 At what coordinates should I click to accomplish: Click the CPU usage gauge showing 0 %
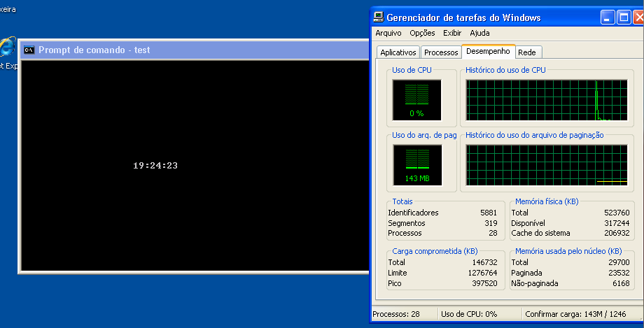coord(416,100)
